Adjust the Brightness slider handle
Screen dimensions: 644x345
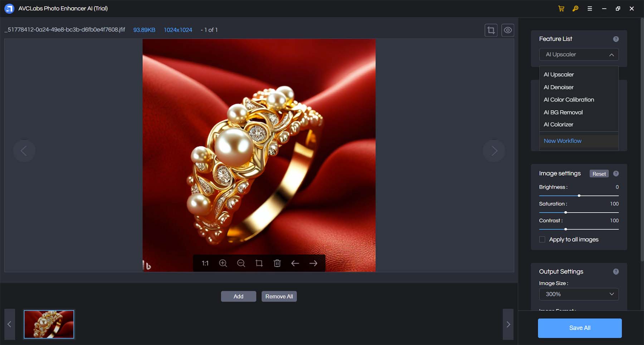click(x=579, y=196)
